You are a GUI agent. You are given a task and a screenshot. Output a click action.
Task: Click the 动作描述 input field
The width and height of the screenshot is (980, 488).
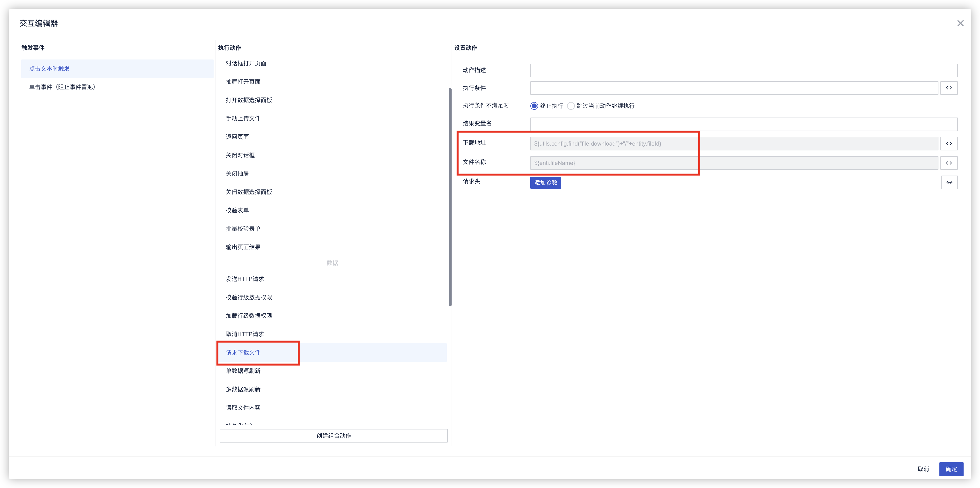pos(743,70)
